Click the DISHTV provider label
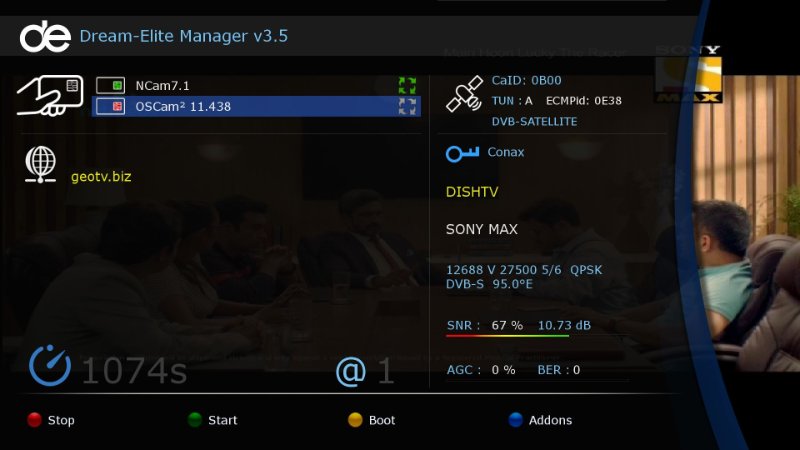The image size is (800, 450). point(474,191)
